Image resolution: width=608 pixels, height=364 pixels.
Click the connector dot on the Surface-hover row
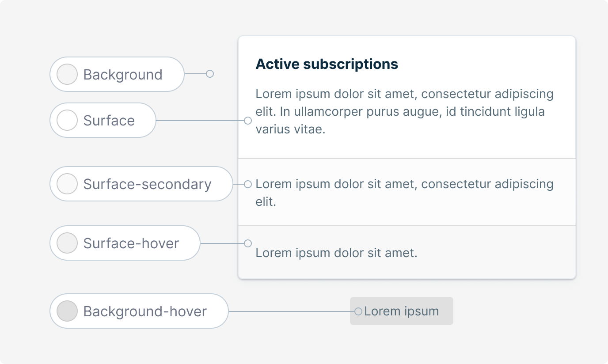point(248,243)
